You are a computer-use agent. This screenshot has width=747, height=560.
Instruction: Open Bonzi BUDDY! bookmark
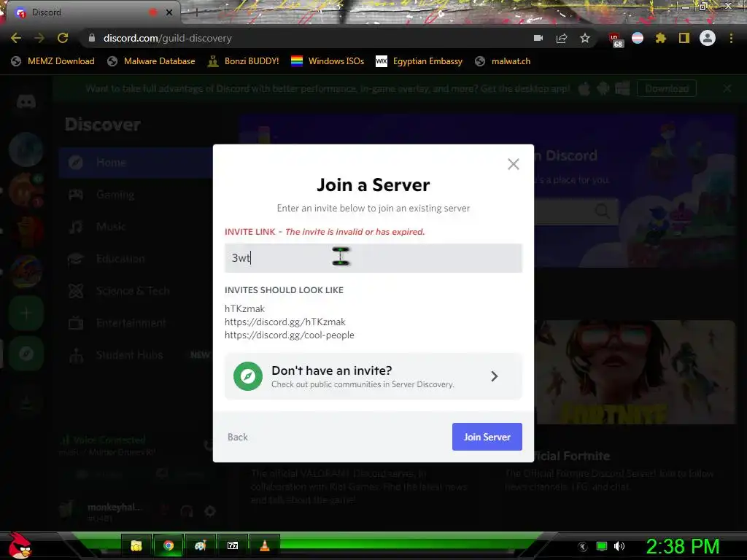pyautogui.click(x=244, y=61)
